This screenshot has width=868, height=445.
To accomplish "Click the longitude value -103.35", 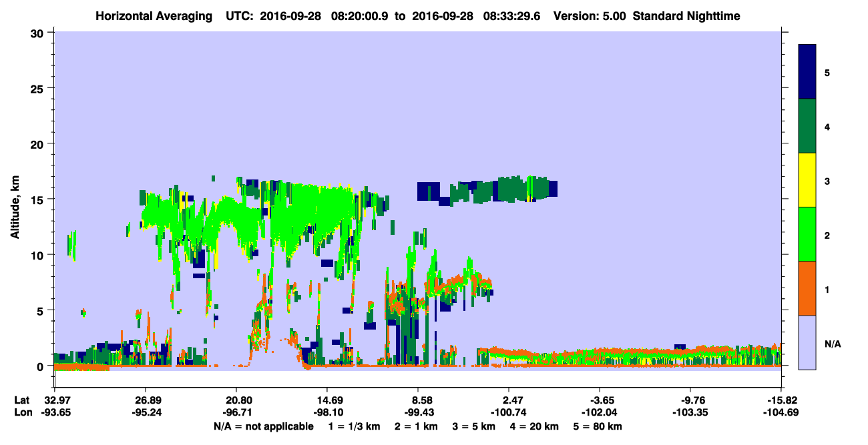I will click(x=690, y=412).
